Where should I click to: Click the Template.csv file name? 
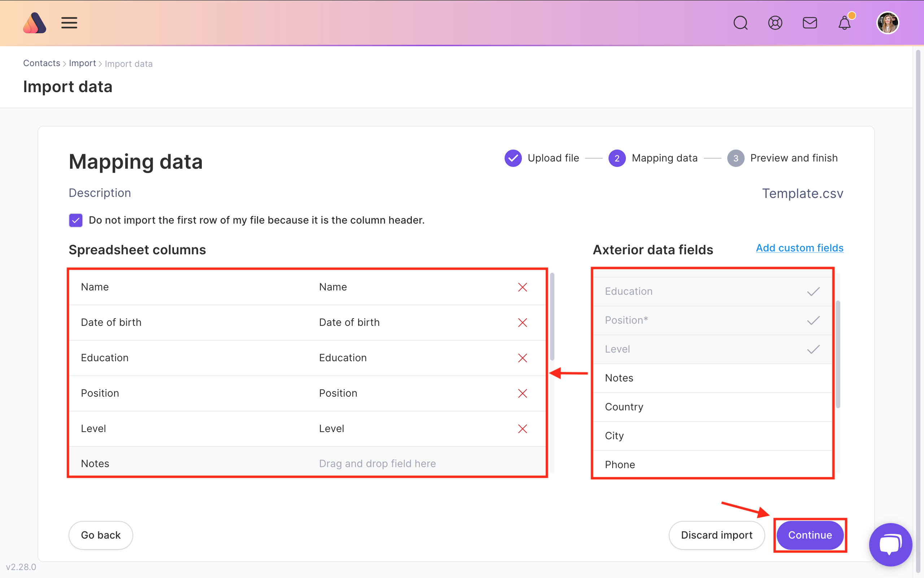pyautogui.click(x=803, y=193)
